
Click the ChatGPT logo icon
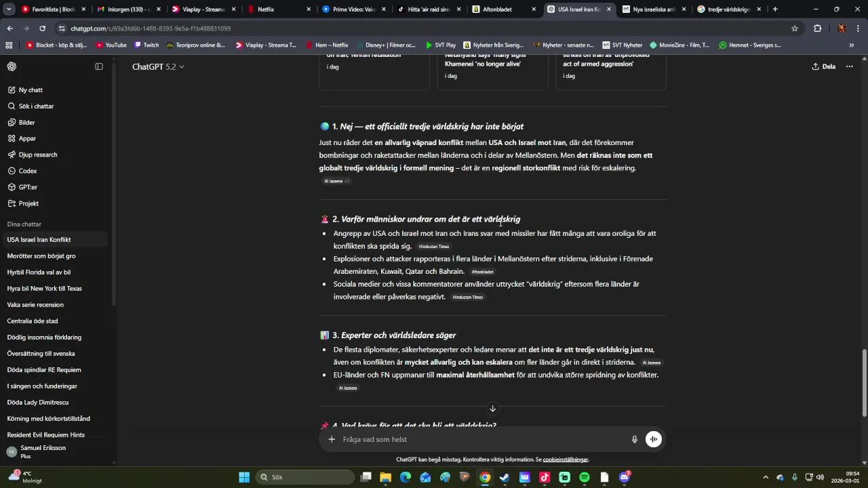click(x=12, y=66)
